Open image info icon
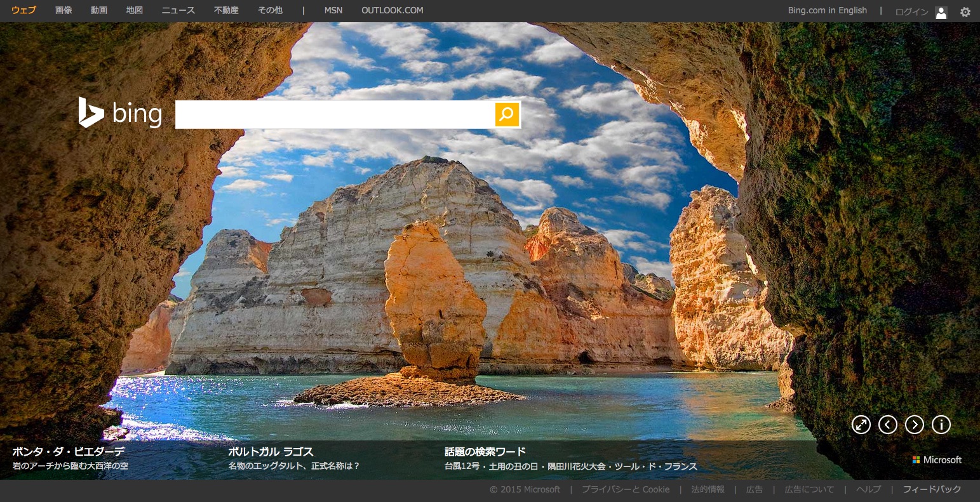Screen dimensions: 980x502 click(941, 425)
